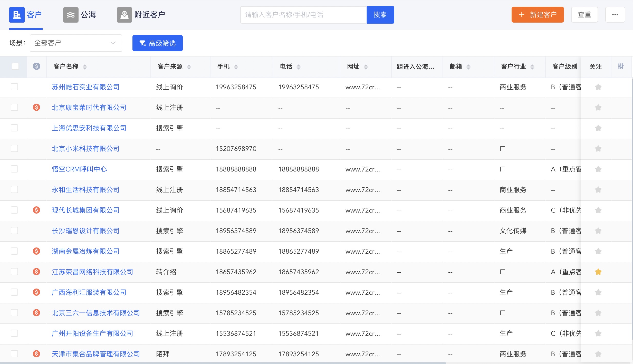The image size is (633, 364).
Task: Click the column settings icon in table header
Action: tap(621, 66)
